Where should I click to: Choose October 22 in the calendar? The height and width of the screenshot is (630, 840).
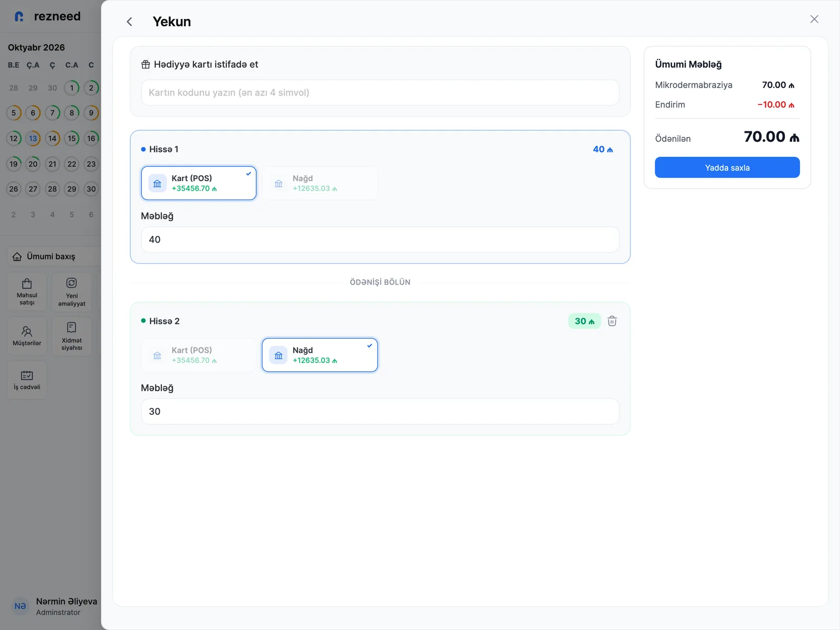pos(72,164)
